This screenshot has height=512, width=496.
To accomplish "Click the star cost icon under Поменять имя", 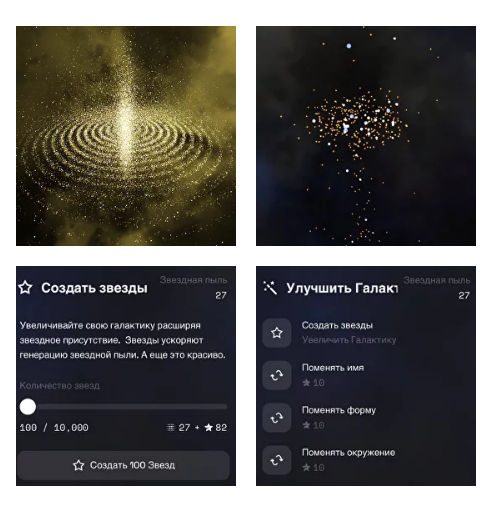I will [306, 382].
